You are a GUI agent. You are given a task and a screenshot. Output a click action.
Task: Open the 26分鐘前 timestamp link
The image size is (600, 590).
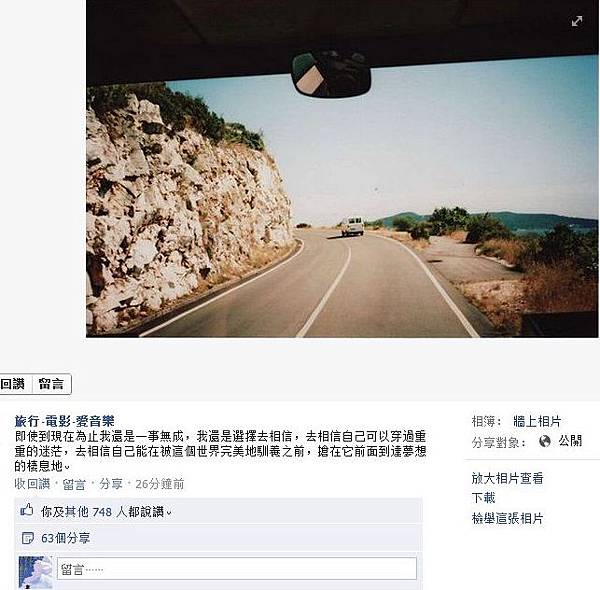[x=160, y=484]
